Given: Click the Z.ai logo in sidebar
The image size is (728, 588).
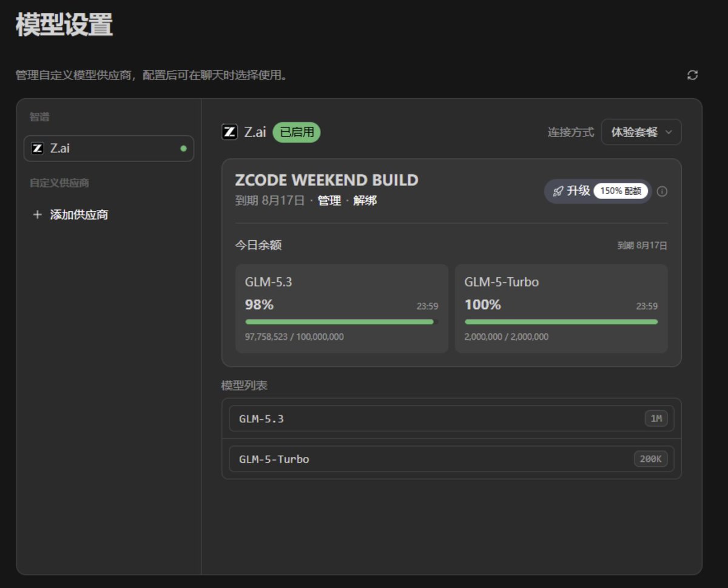Looking at the screenshot, I should pyautogui.click(x=38, y=148).
